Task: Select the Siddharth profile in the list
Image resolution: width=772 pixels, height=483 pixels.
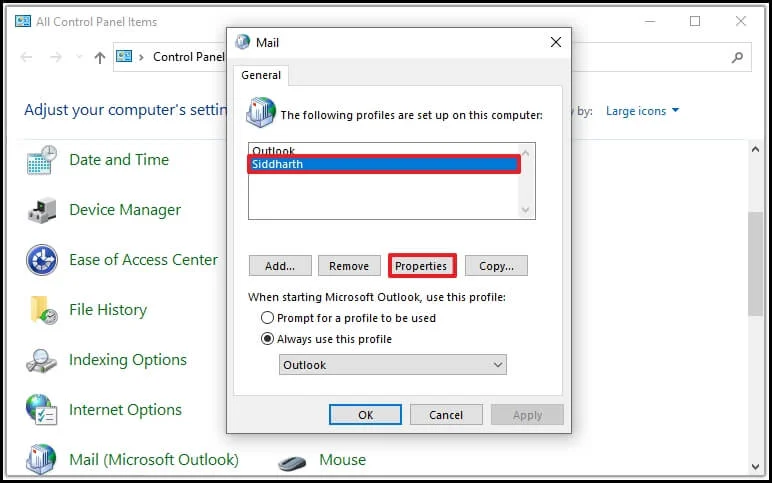Action: tap(384, 164)
